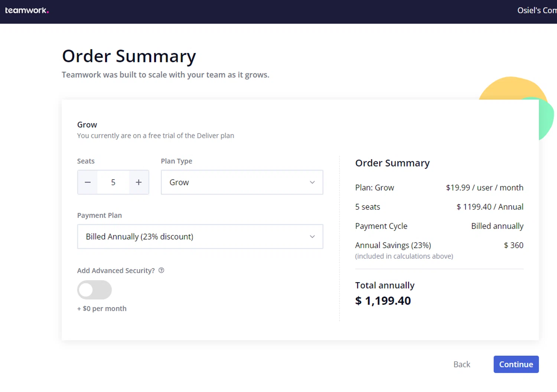This screenshot has width=557, height=392.
Task: Click the '$ 360' annual savings value
Action: pos(514,245)
